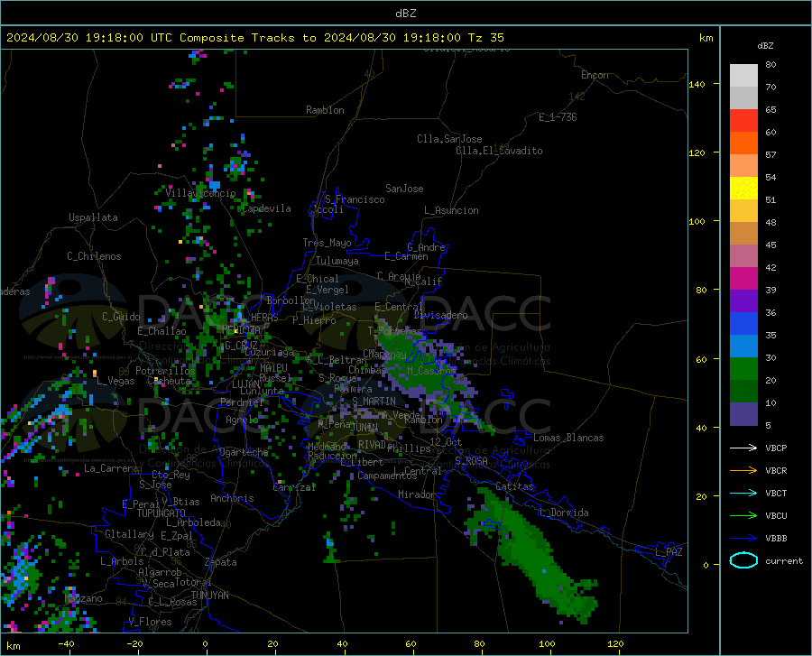
Task: Click the S_Francisco map label
Action: (x=355, y=199)
